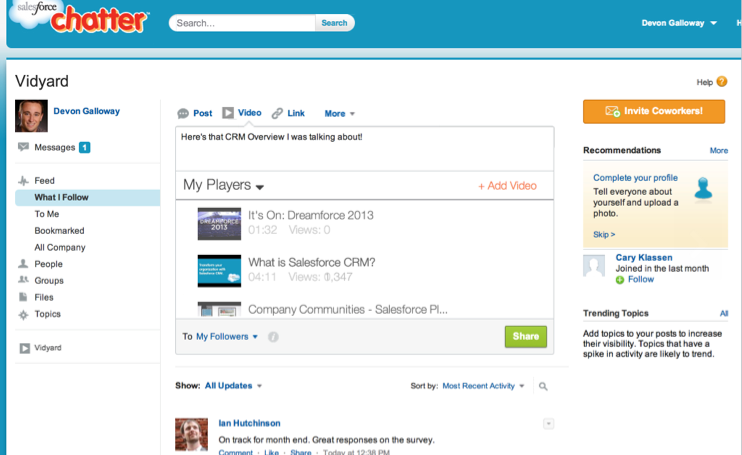Click the Feed pulse icon
Image resolution: width=742 pixels, height=455 pixels.
click(x=23, y=181)
